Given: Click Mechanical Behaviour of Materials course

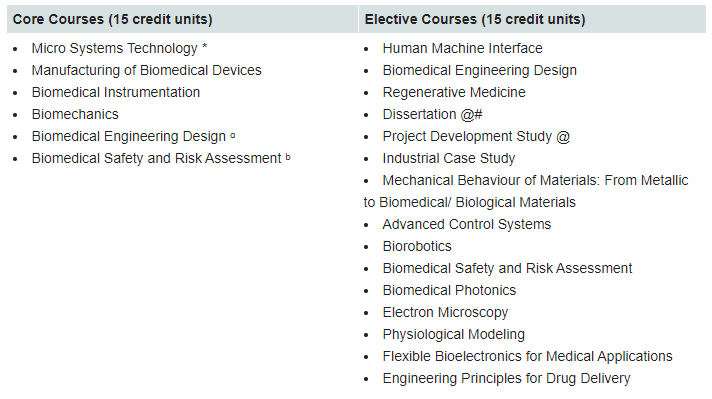Looking at the screenshot, I should 526,191.
